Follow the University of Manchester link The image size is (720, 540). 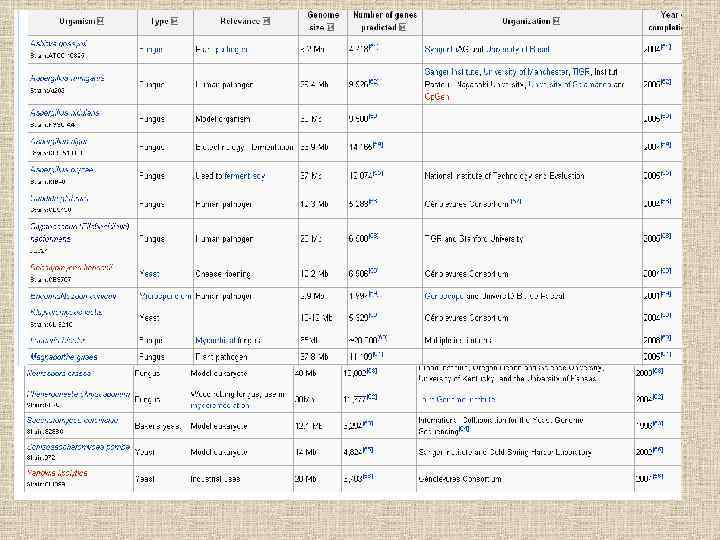(526, 72)
